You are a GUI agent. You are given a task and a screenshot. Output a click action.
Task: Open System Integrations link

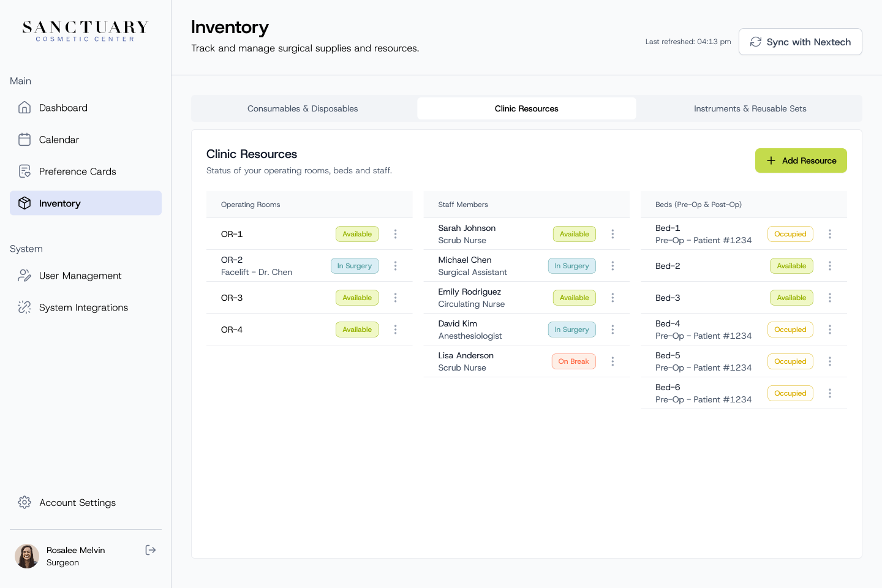click(x=86, y=307)
